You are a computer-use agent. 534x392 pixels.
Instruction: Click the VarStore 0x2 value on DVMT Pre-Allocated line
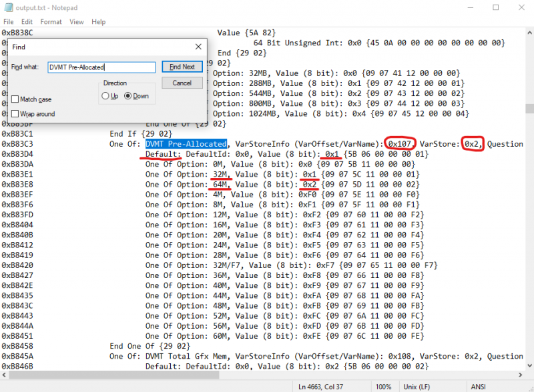[x=471, y=144]
